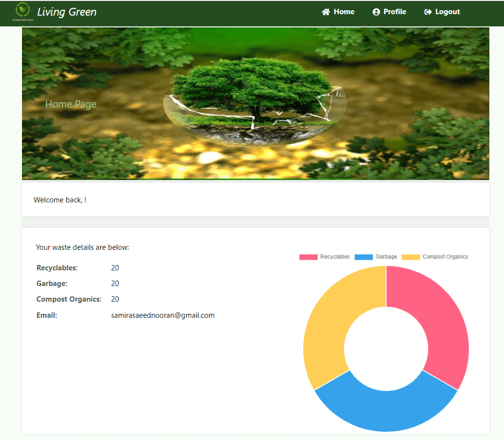Hide Recyclables via its legend label text
Screen dimensions: 504x441
coord(335,257)
